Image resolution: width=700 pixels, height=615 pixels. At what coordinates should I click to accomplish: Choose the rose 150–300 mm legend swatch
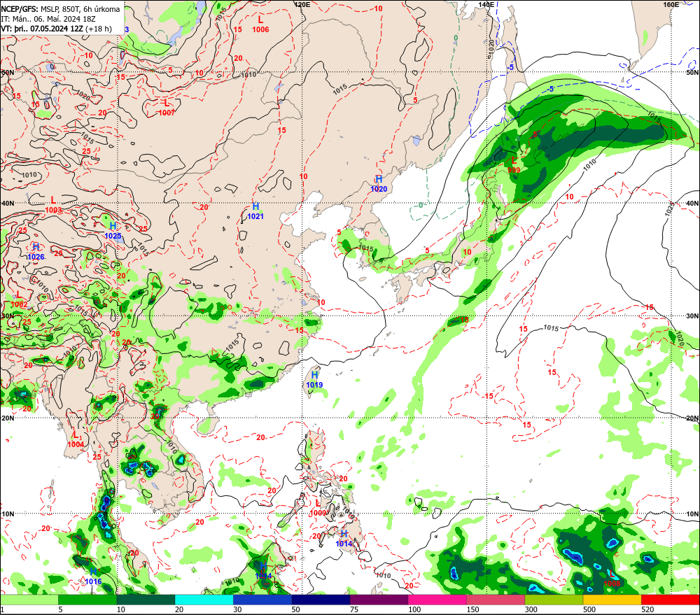point(496,600)
